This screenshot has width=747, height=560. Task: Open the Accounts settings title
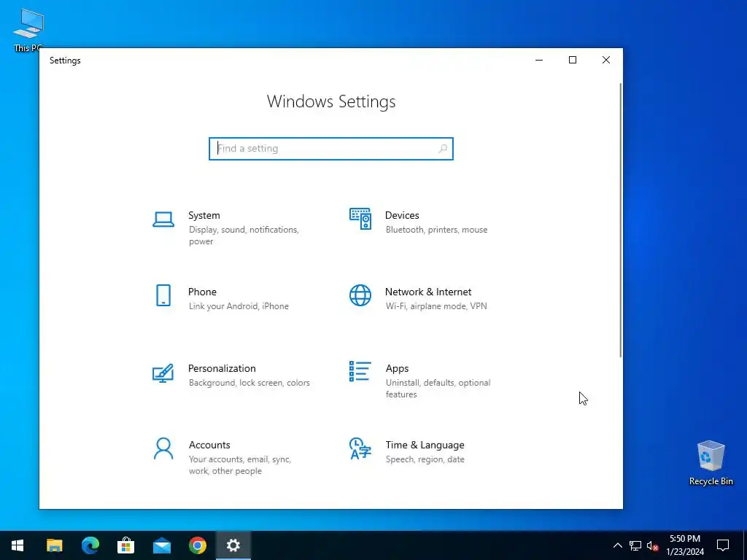[209, 445]
